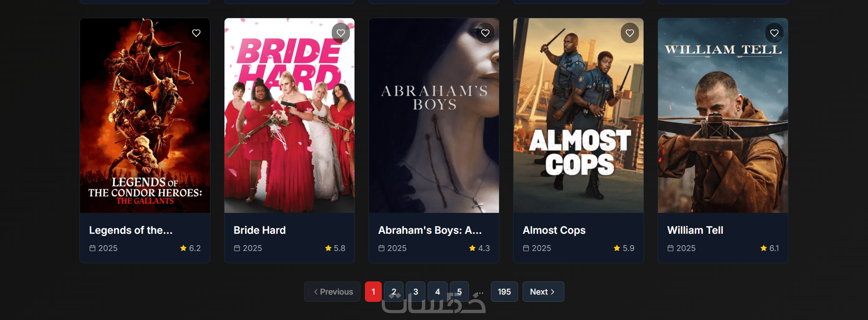Click star rating icon for Bride Hard
Viewport: 868px width, 320px height.
(x=328, y=248)
